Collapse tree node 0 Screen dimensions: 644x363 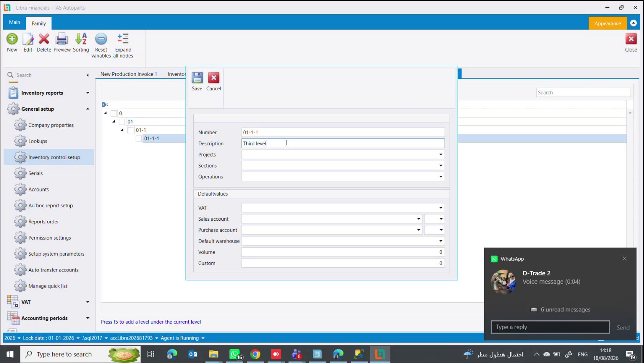[x=105, y=113]
